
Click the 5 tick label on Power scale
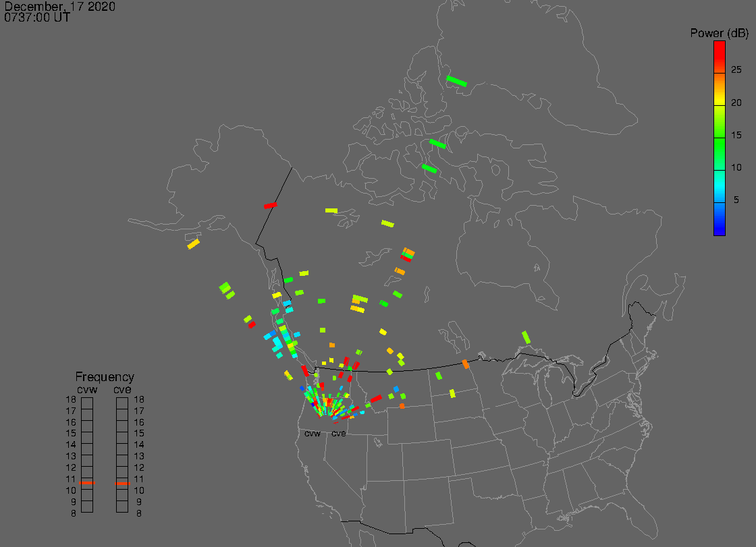click(x=736, y=200)
